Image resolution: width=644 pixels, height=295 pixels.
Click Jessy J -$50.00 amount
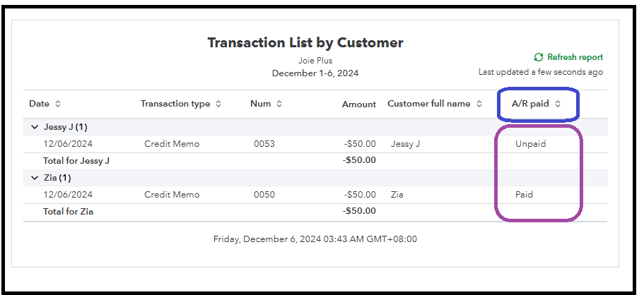[360, 144]
